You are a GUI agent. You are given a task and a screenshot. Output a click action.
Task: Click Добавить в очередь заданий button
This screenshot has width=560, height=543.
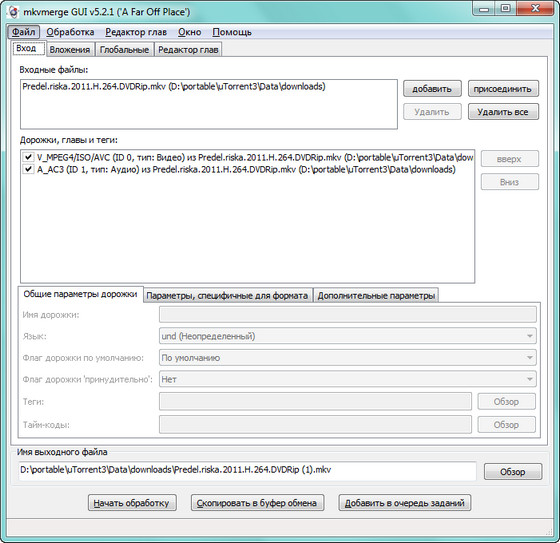(405, 503)
